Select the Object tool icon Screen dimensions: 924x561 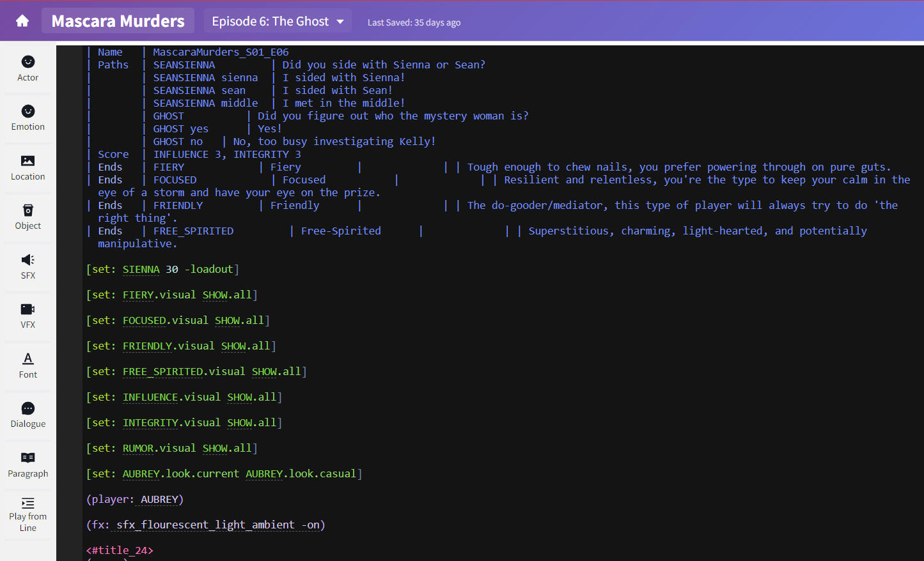pos(28,217)
